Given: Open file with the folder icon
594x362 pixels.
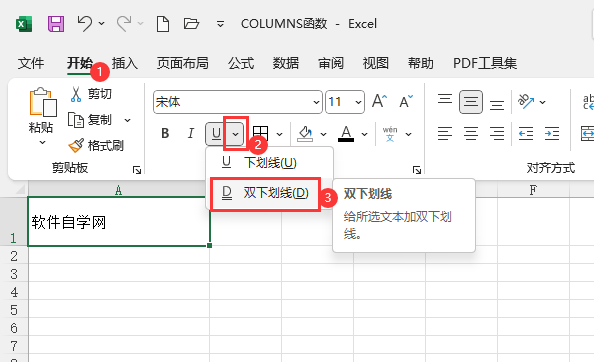Looking at the screenshot, I should click(191, 24).
